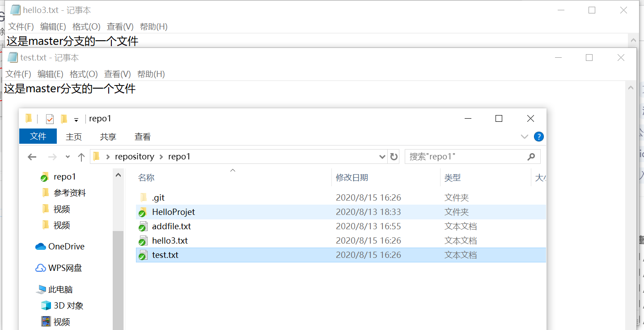Open 格式(O) menu in test.txt Notepad

[84, 74]
